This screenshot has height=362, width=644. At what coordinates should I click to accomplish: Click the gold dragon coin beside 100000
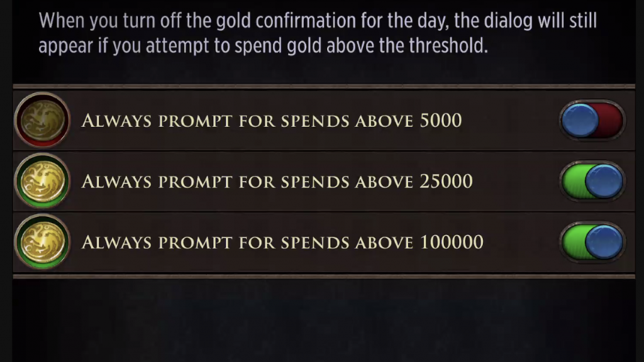[42, 241]
